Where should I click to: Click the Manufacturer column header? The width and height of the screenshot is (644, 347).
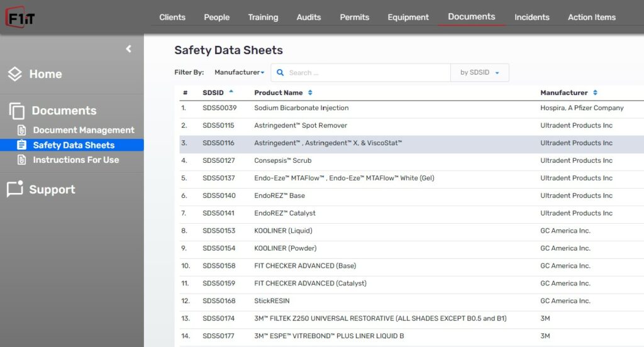pos(564,93)
